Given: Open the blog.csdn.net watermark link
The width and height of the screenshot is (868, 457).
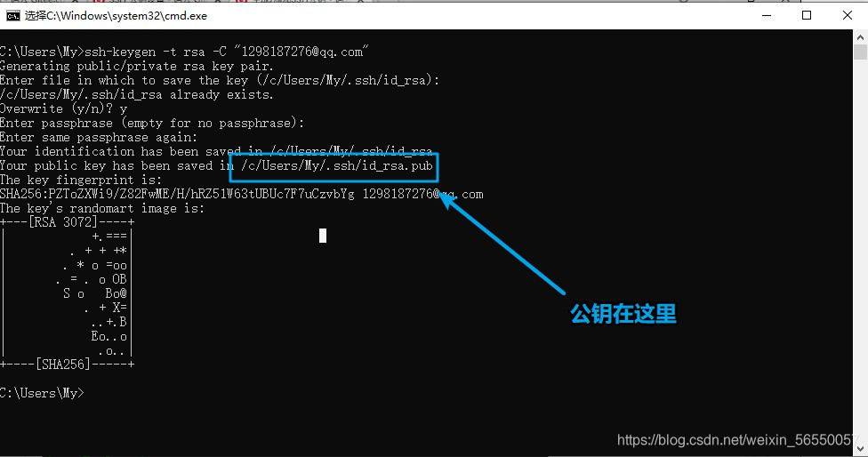Looking at the screenshot, I should (x=738, y=440).
